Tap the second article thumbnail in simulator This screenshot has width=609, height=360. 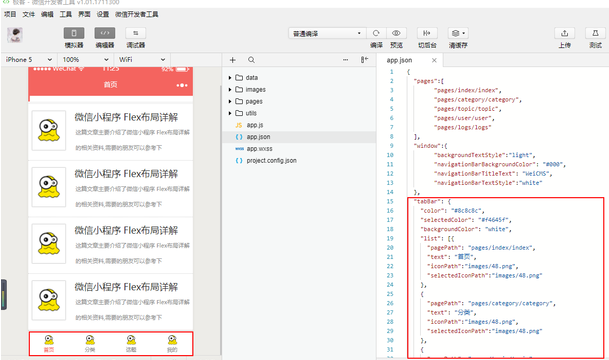pyautogui.click(x=49, y=187)
